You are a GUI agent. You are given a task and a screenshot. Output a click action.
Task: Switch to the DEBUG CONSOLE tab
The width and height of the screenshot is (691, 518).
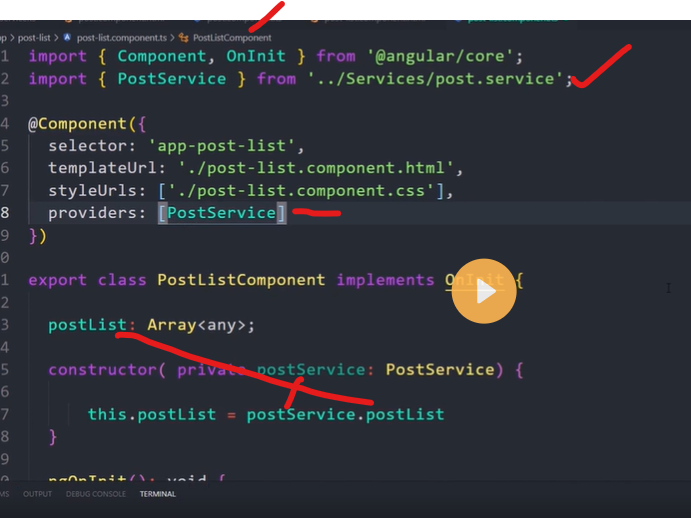click(x=96, y=494)
